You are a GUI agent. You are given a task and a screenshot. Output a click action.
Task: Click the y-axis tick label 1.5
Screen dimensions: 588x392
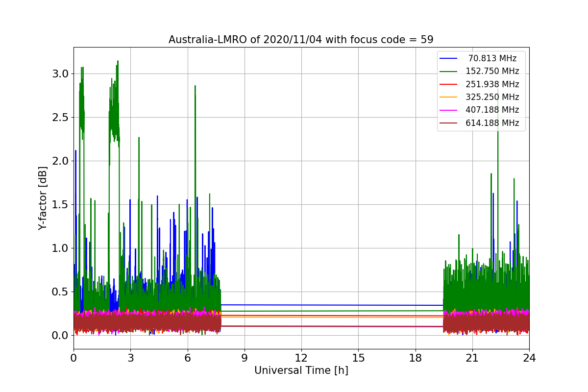(61, 204)
